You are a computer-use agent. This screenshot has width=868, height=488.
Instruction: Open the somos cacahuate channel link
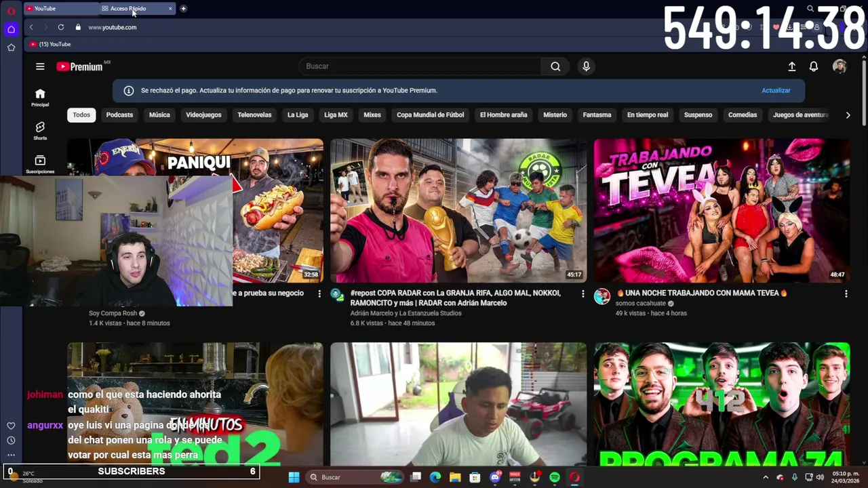coord(641,304)
